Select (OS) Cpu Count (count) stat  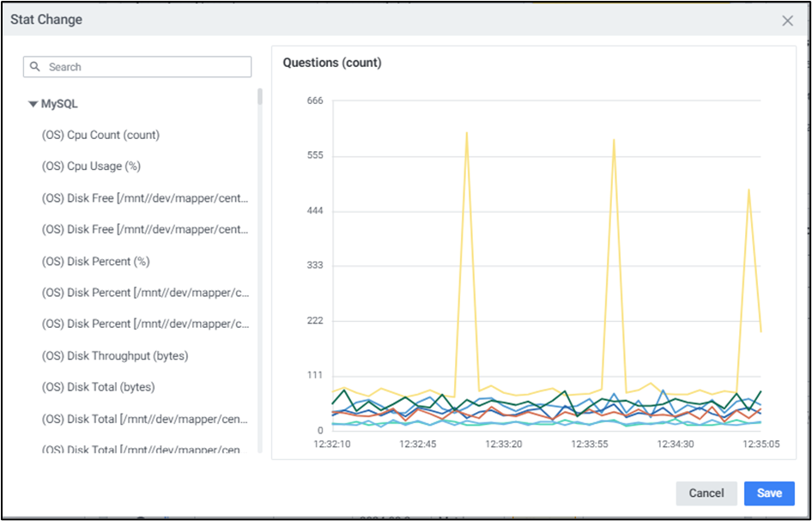(x=100, y=135)
